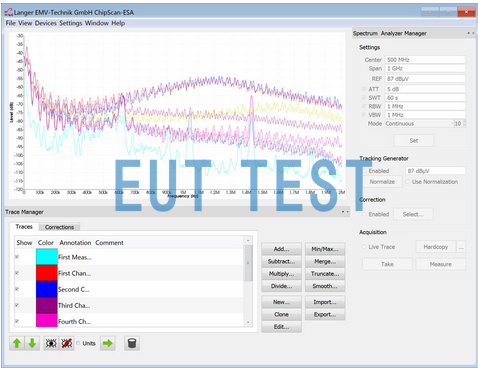478x370 pixels.
Task: Click the green move-up arrow icon
Action: [17, 343]
